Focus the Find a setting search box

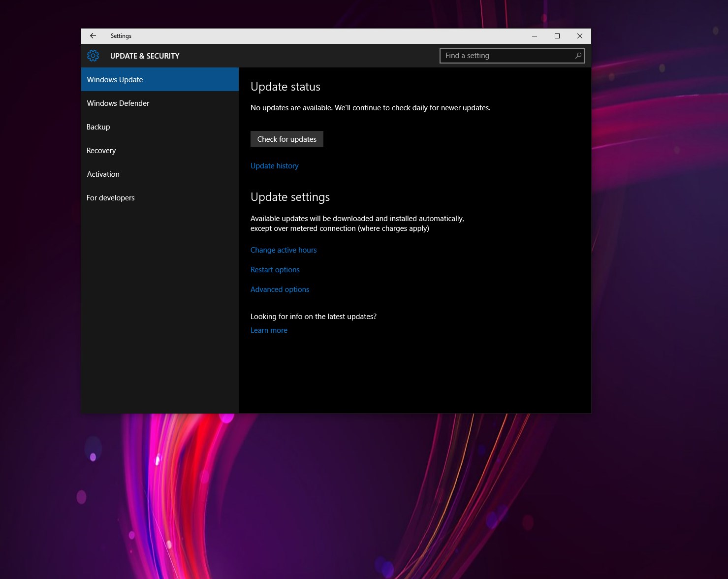coord(507,56)
